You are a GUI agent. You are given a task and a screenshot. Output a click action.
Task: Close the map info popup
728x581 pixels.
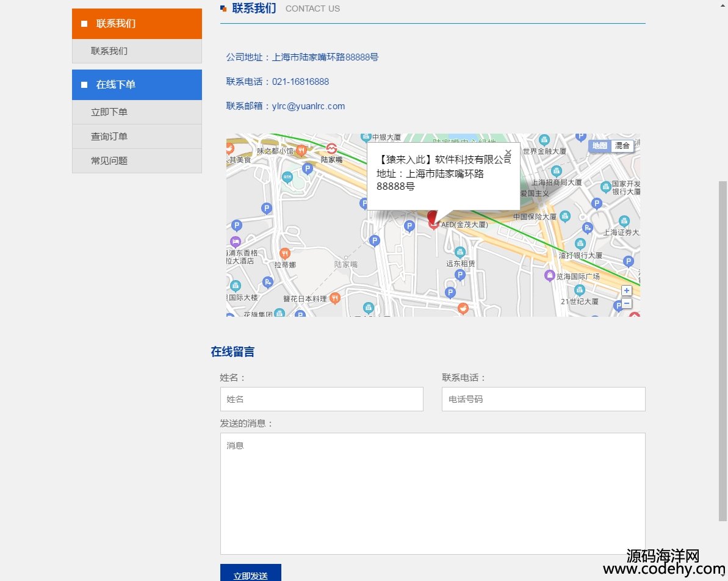pyautogui.click(x=508, y=153)
